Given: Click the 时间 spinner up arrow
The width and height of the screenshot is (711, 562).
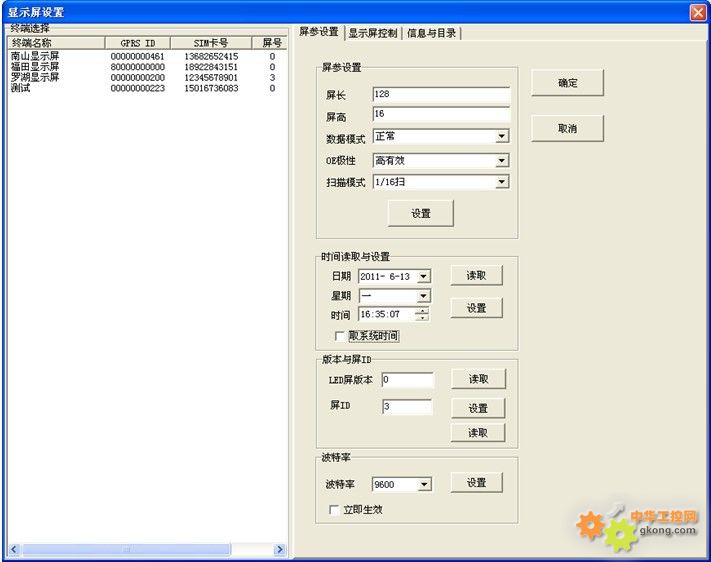Looking at the screenshot, I should click(x=422, y=311).
